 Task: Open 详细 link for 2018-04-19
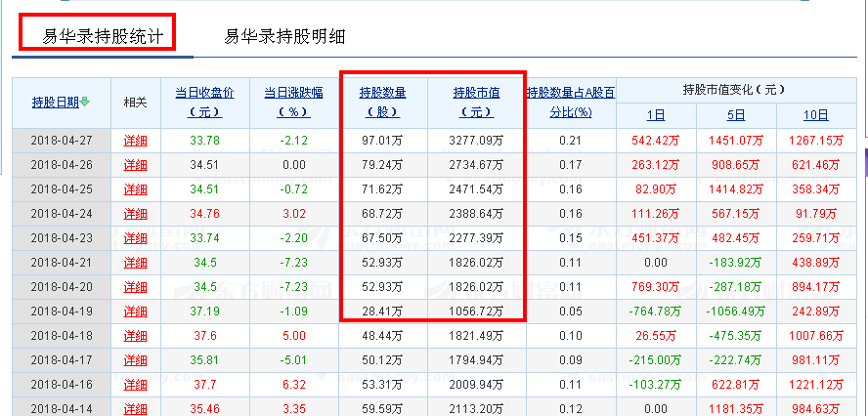click(136, 312)
